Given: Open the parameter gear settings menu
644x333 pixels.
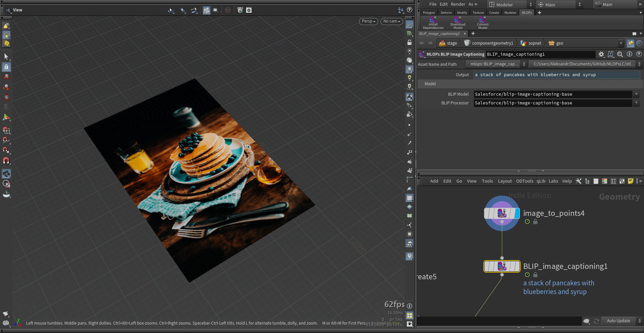Looking at the screenshot, I should [x=601, y=54].
